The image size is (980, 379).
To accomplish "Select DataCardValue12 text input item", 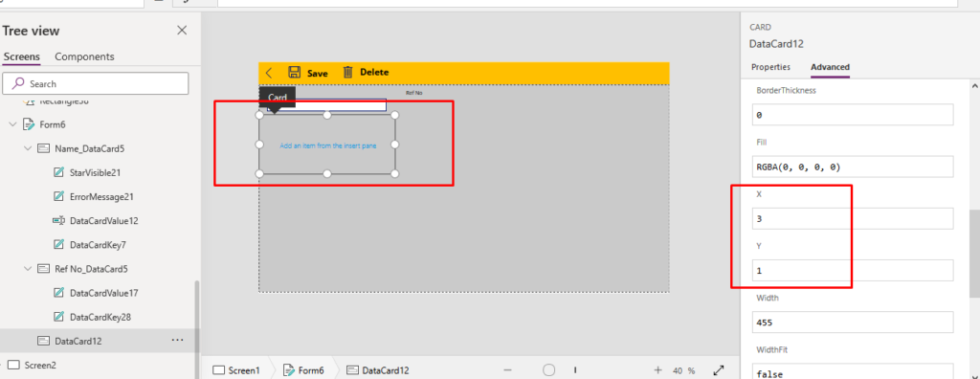I will (103, 221).
